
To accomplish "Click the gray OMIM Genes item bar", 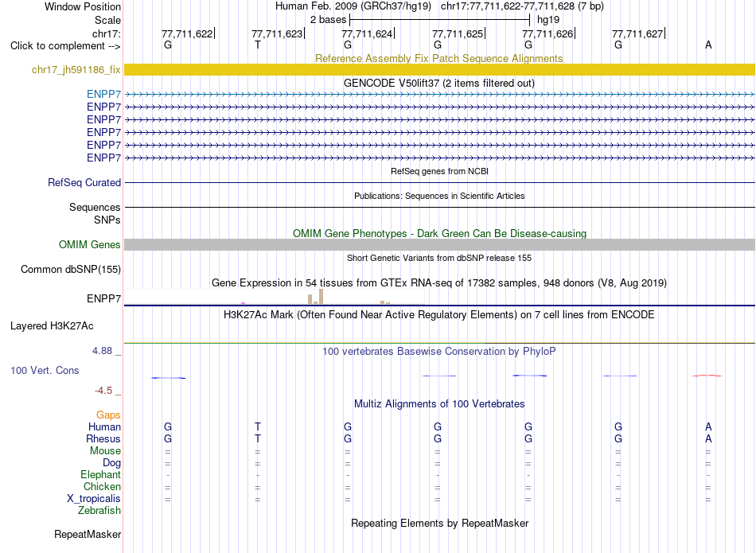I will [x=439, y=244].
